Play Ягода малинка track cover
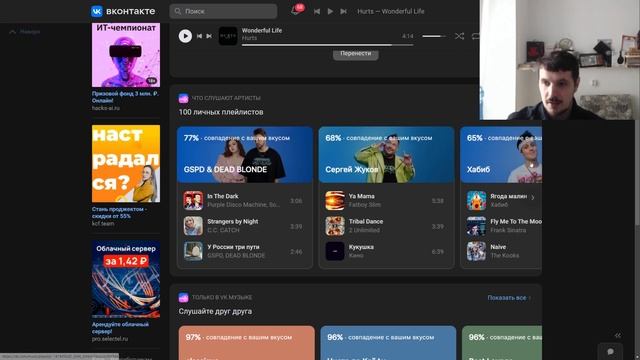Screen dimensions: 640x360 point(476,200)
